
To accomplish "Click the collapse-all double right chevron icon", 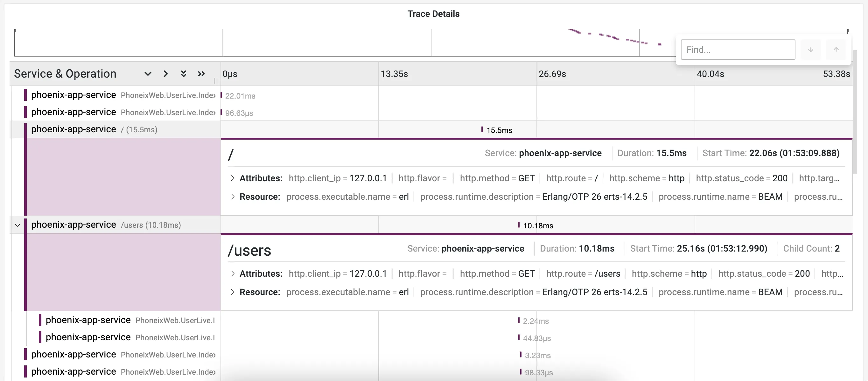I will point(201,74).
